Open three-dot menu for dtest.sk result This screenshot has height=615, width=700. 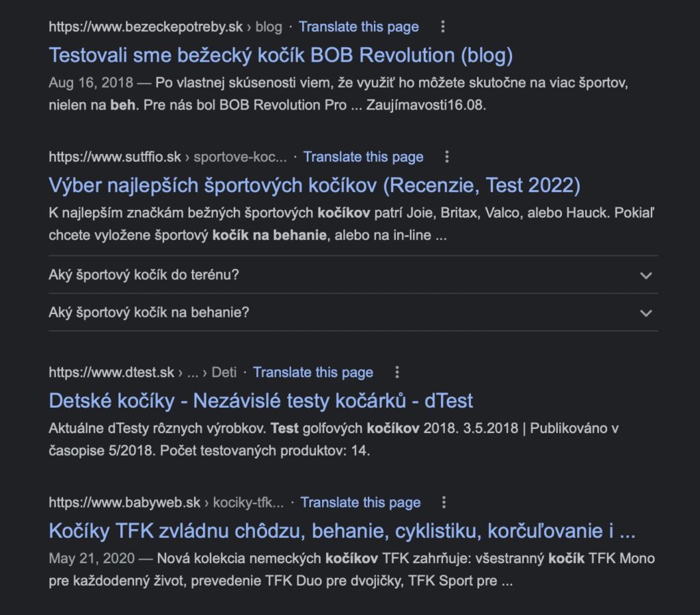pos(397,372)
